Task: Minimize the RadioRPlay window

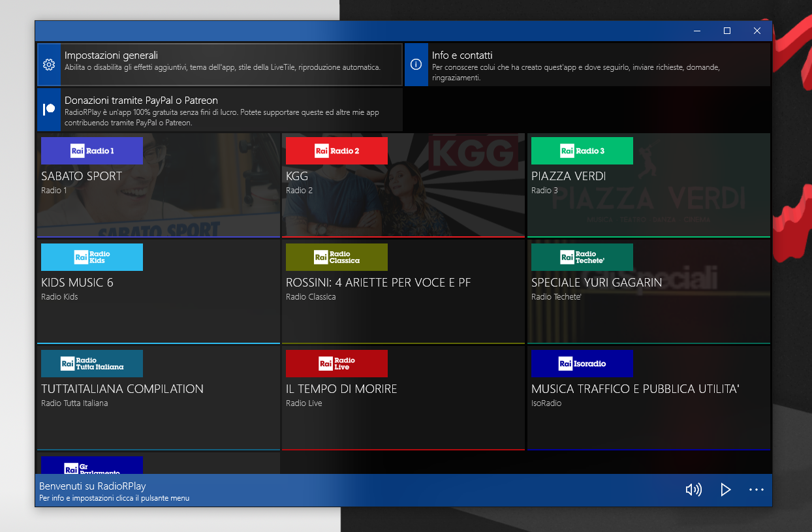Action: coord(697,31)
